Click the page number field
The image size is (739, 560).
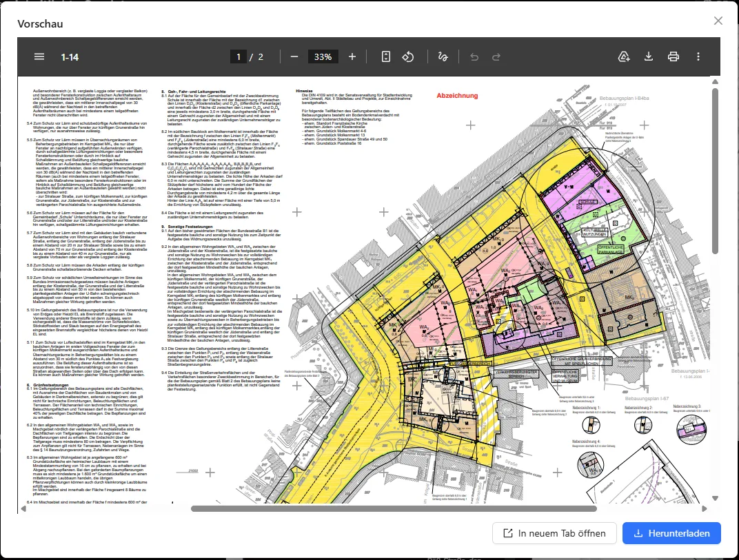click(x=238, y=57)
